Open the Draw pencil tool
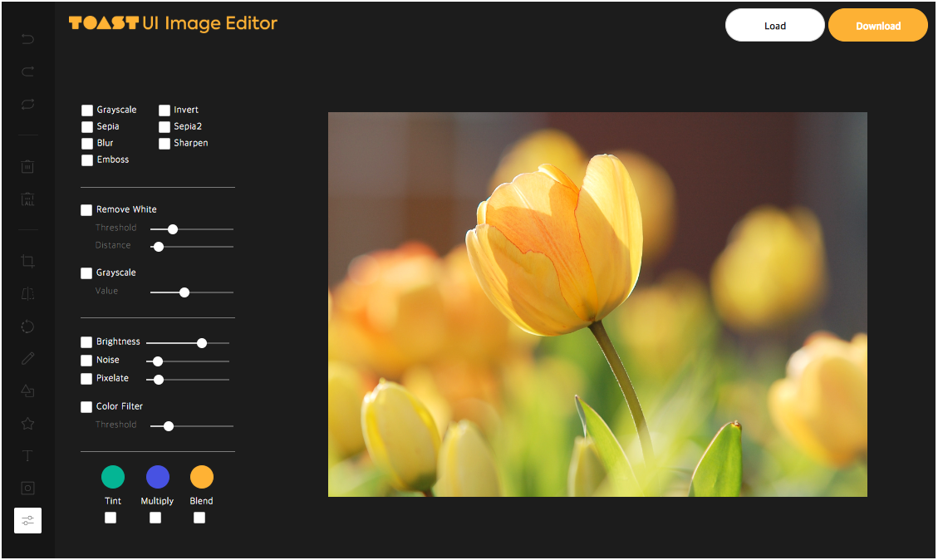This screenshot has width=938, height=560. [x=27, y=358]
